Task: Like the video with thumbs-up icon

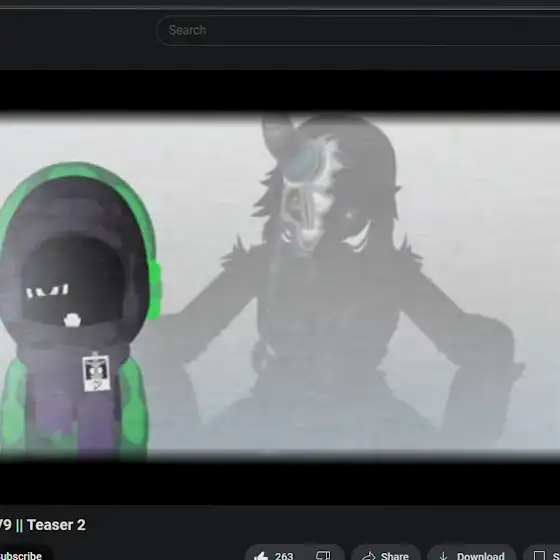Action: [x=261, y=555]
